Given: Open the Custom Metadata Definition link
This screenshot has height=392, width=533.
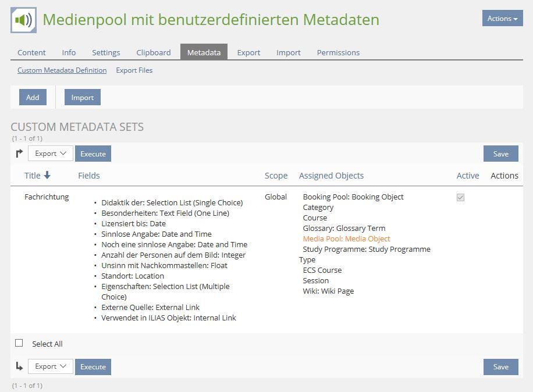Looking at the screenshot, I should 62,70.
